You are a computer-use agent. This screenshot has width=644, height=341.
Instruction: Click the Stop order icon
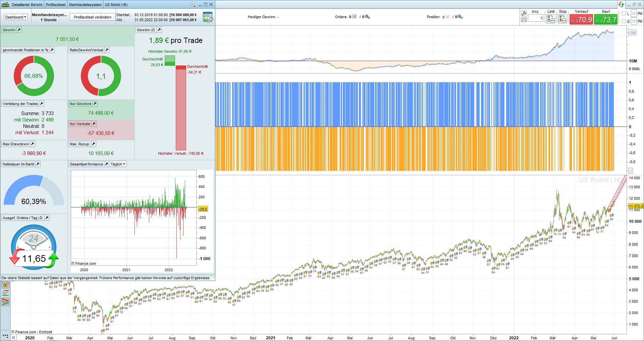(x=562, y=19)
